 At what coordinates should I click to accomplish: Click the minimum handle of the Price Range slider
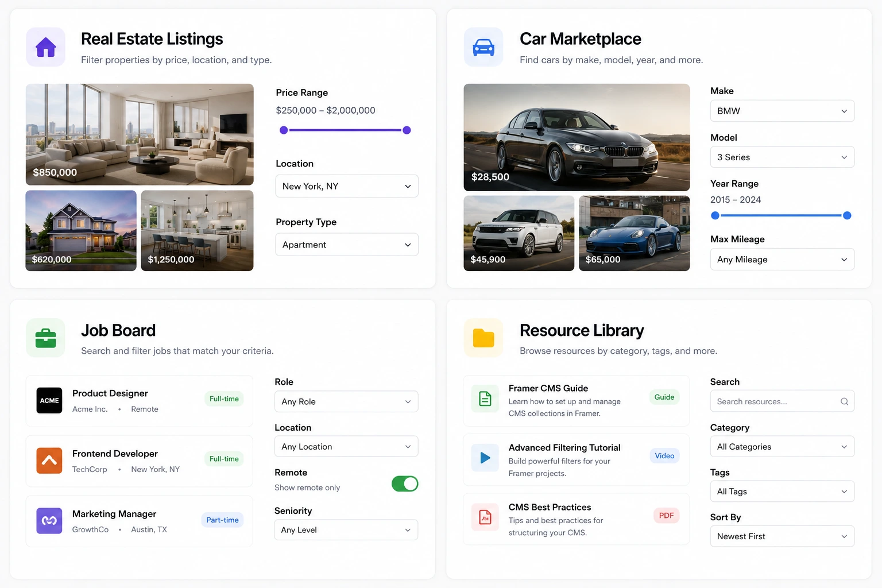284,130
